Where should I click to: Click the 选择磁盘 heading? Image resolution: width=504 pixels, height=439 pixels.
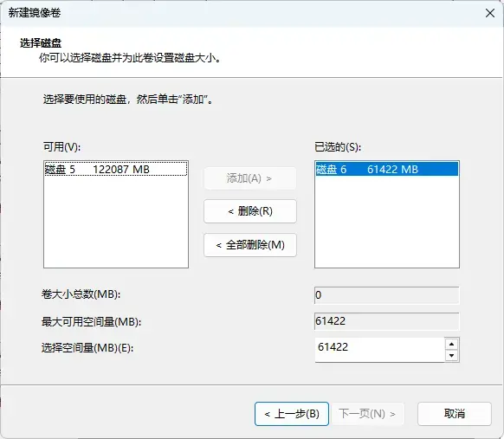[41, 43]
